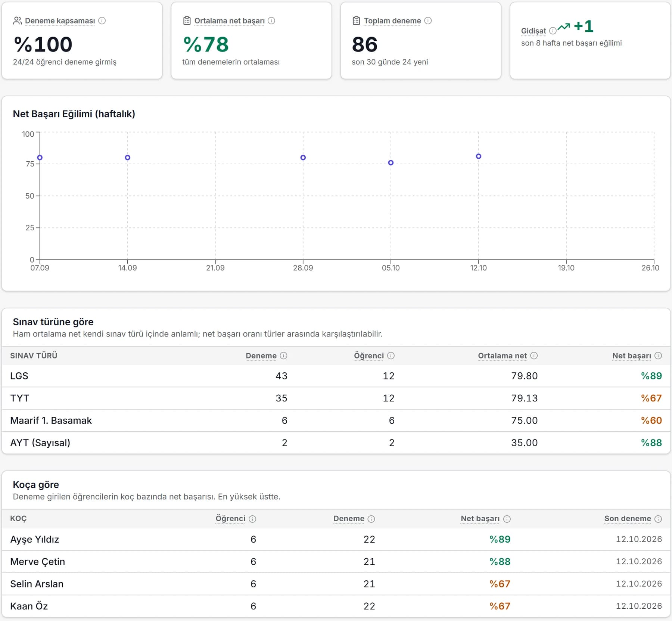Click info icon next to exam-table Öğrenci header
Viewport: 672px width, 621px height.
click(391, 355)
